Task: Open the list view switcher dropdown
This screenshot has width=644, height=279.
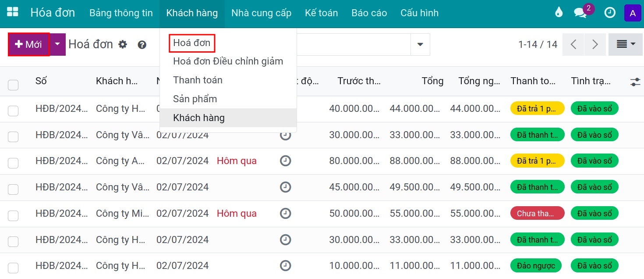Action: click(625, 44)
